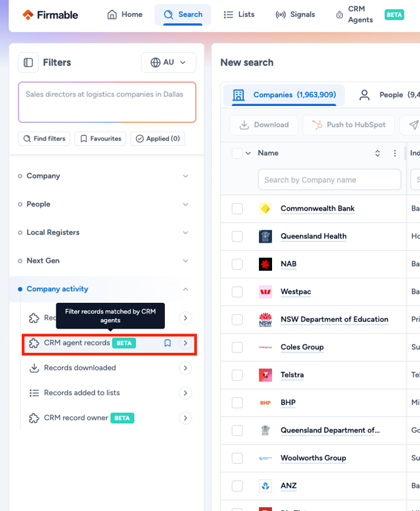This screenshot has height=511, width=420.
Task: Check the NSW Department of Education row
Action: [237, 319]
